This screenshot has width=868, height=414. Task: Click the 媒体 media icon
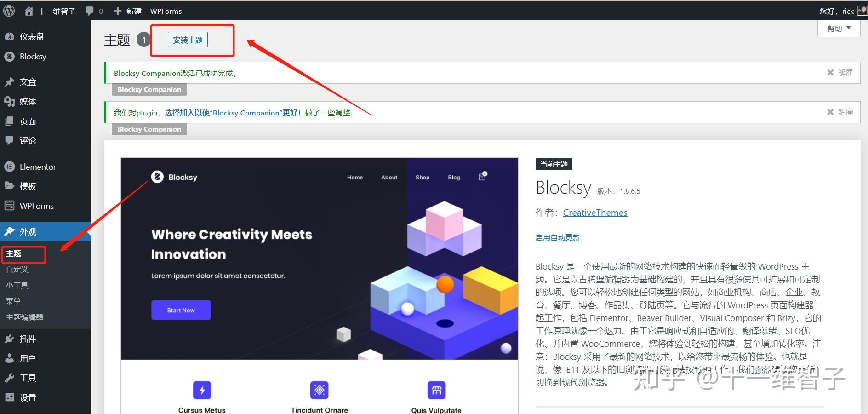point(9,101)
